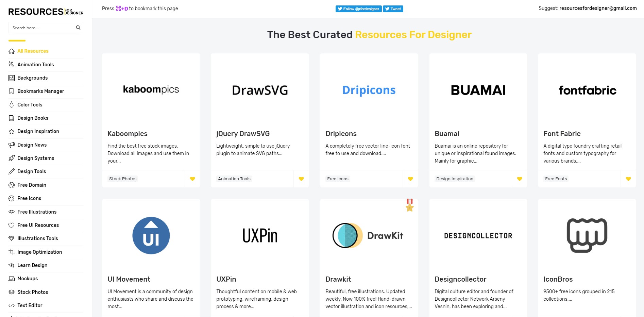Screen dimensions: 644x317
Task: Click the Follow @rfordesigner Twitter button
Action: point(359,9)
